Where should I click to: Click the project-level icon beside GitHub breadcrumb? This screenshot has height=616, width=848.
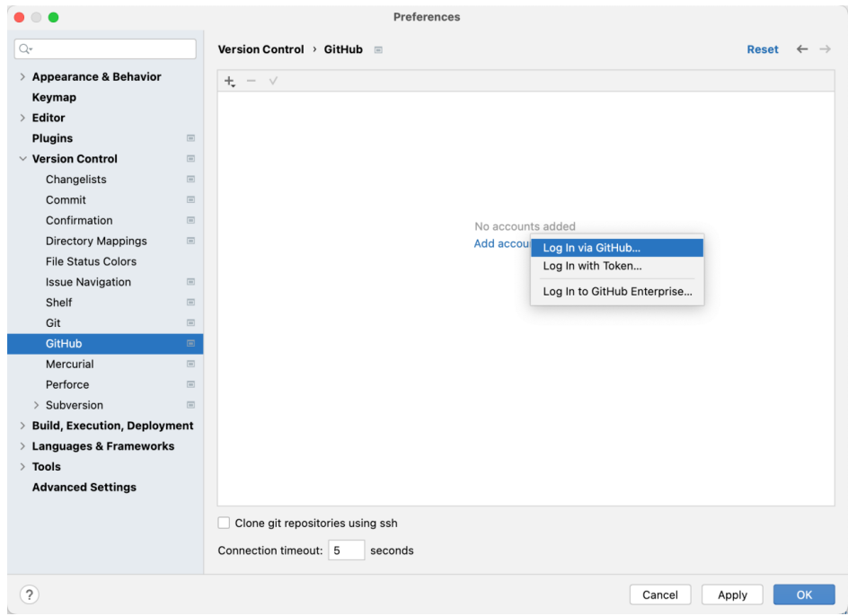[378, 49]
